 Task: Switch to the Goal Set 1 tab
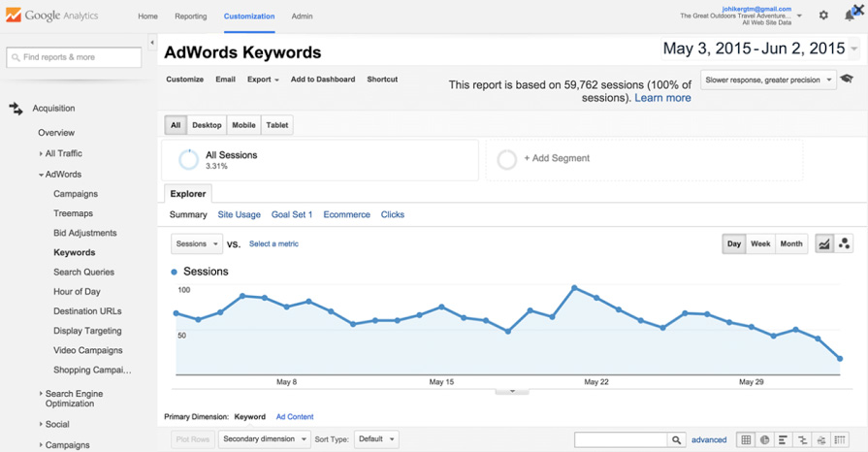pos(292,214)
